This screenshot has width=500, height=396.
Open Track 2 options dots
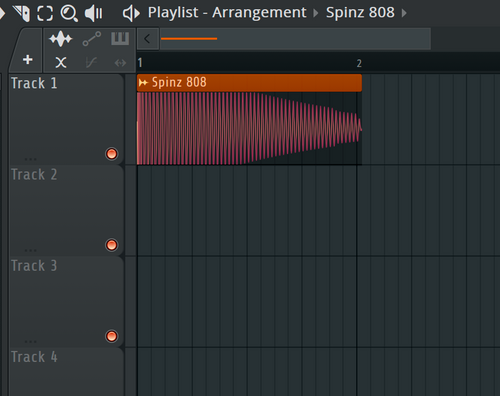pos(30,250)
